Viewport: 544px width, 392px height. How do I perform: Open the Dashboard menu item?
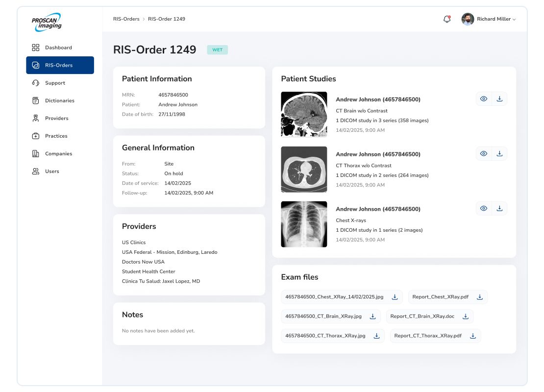58,48
